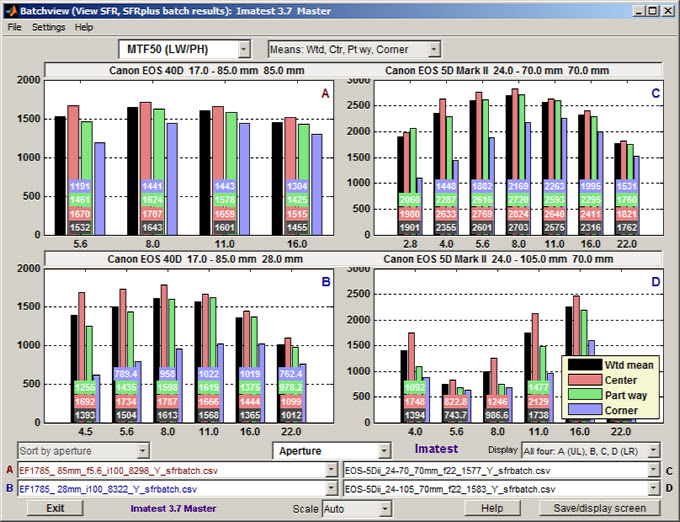Expand the Means: Wtd, Ctr, Pt wy, Corner dropdown
Viewport: 680px width, 522px height.
[434, 49]
